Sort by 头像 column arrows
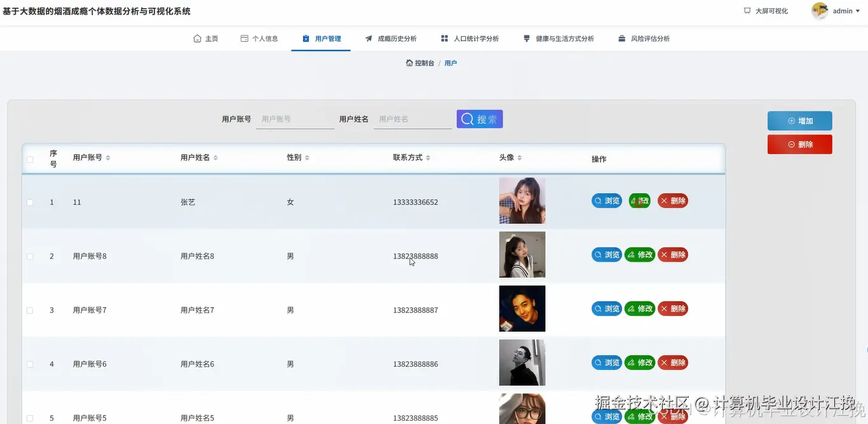 click(520, 157)
